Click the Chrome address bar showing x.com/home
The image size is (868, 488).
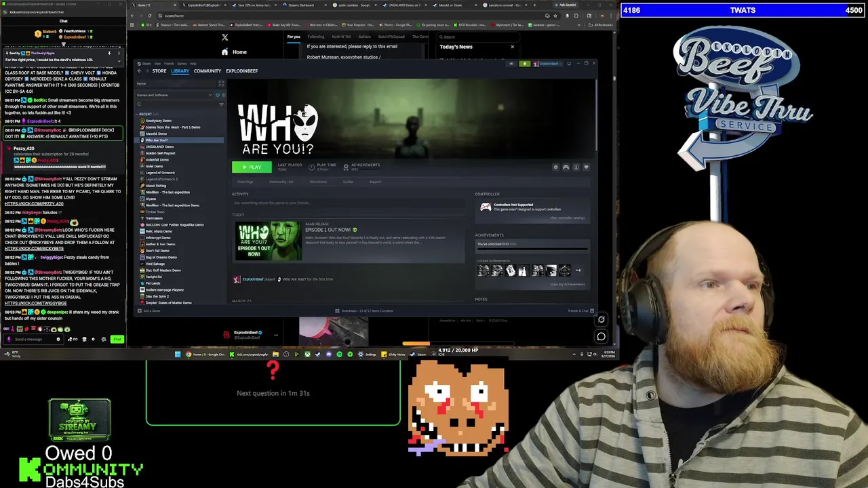(x=346, y=16)
